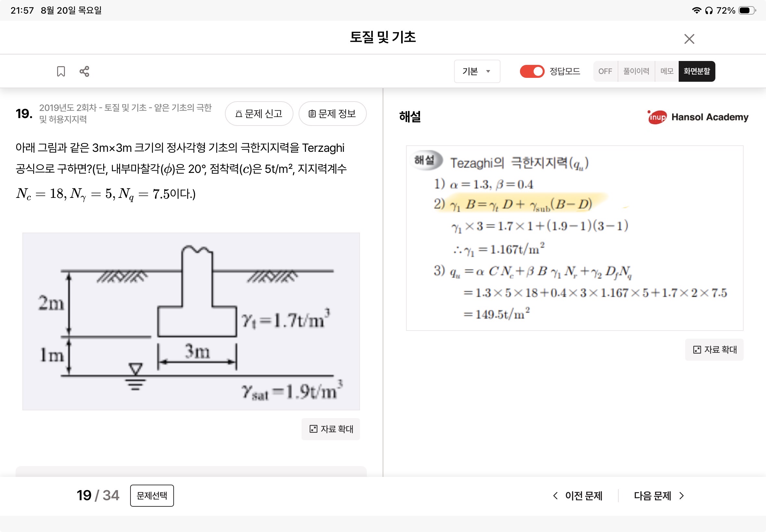Enlarge the question figure with 자료 확대
Viewport: 766px width, 532px height.
pos(330,429)
